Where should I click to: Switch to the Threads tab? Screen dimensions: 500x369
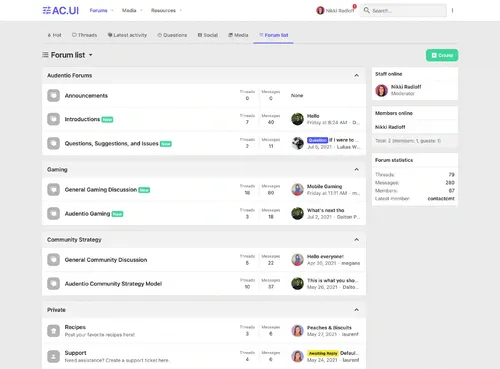point(85,35)
